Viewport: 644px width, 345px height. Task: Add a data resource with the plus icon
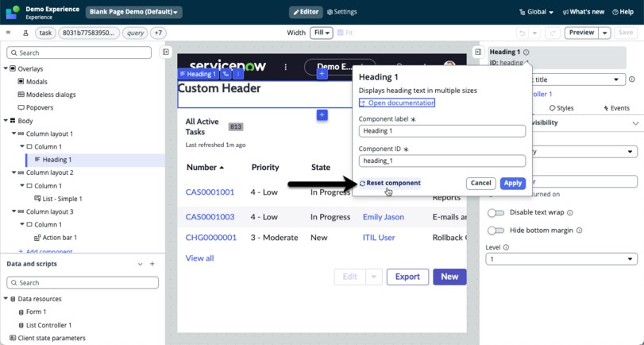coord(152,264)
